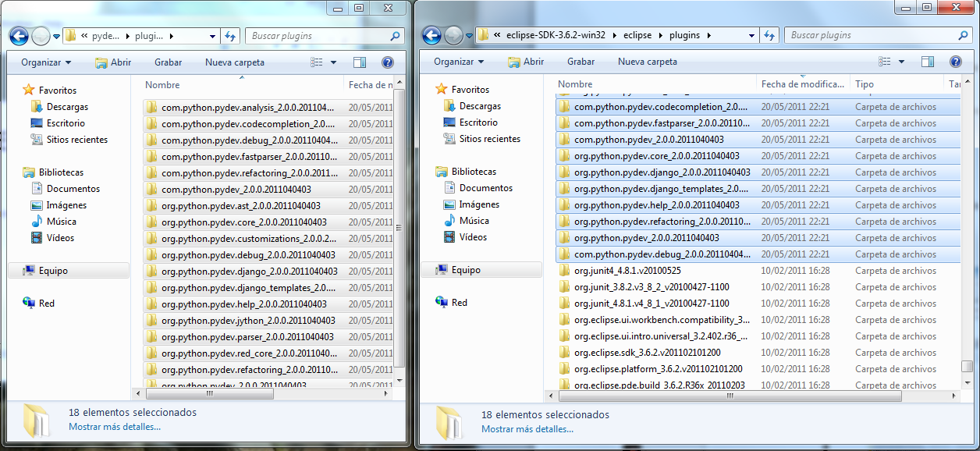Go forward in the right eclipse plugins window
Image resolution: width=980 pixels, height=451 pixels.
[453, 35]
